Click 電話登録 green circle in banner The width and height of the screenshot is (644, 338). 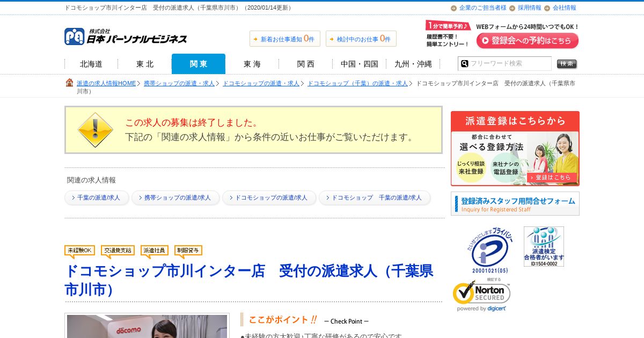[506, 167]
